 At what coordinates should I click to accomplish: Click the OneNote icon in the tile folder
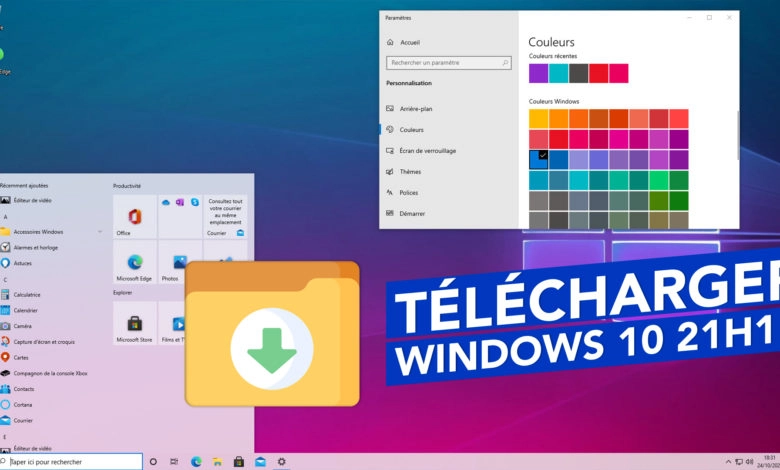180,202
